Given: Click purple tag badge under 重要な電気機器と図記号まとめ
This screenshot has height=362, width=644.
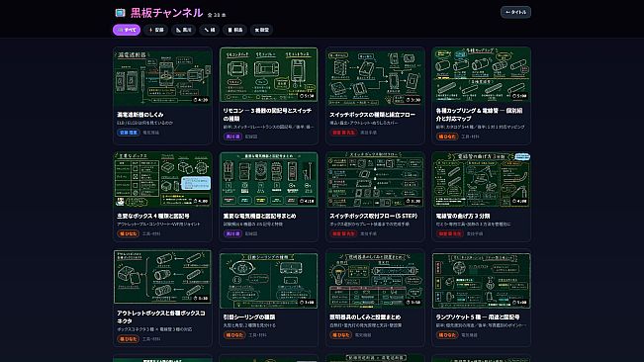Looking at the screenshot, I should tap(232, 233).
